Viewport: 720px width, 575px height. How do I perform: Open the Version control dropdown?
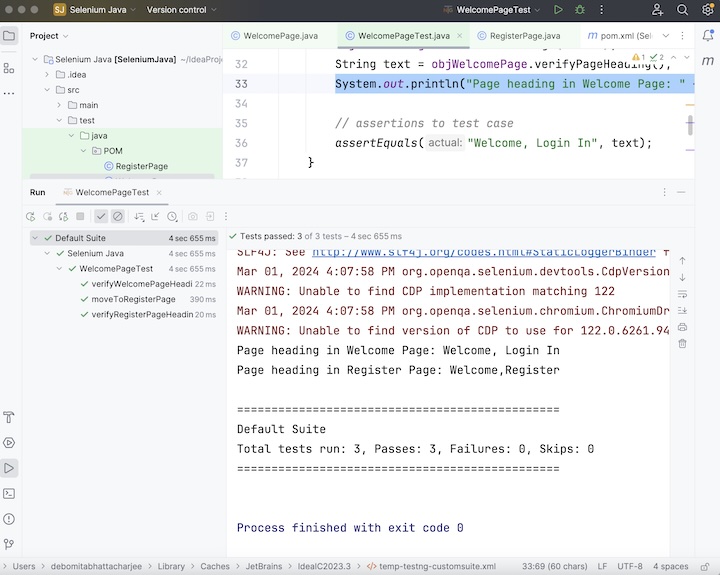pyautogui.click(x=181, y=10)
